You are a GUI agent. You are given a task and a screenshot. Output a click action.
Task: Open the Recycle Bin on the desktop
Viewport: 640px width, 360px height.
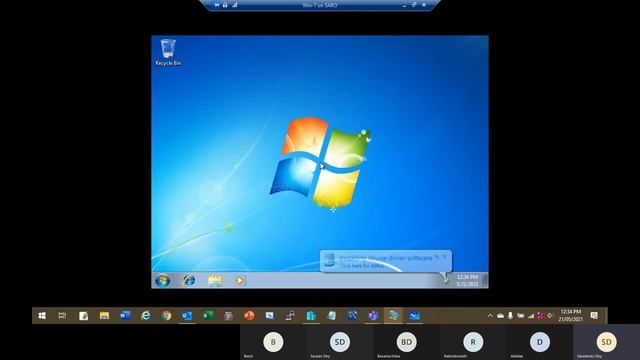click(x=168, y=52)
